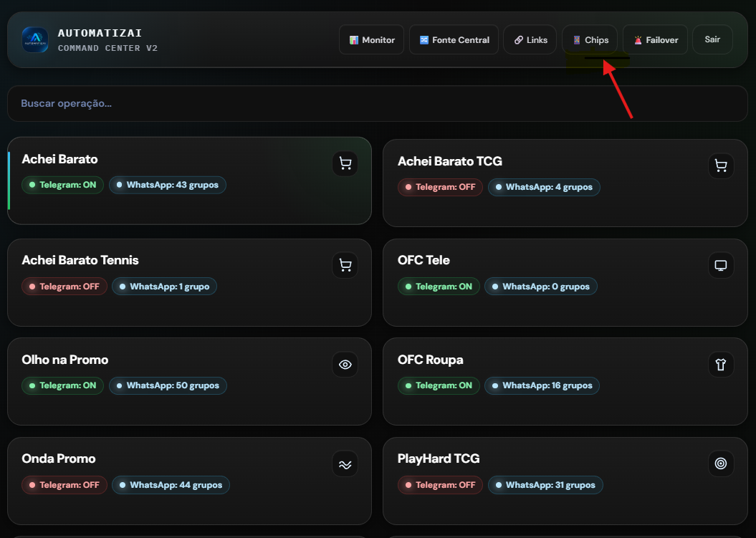The width and height of the screenshot is (756, 538).
Task: Click Telegram: ON badge in OFC Tele
Action: [439, 287]
